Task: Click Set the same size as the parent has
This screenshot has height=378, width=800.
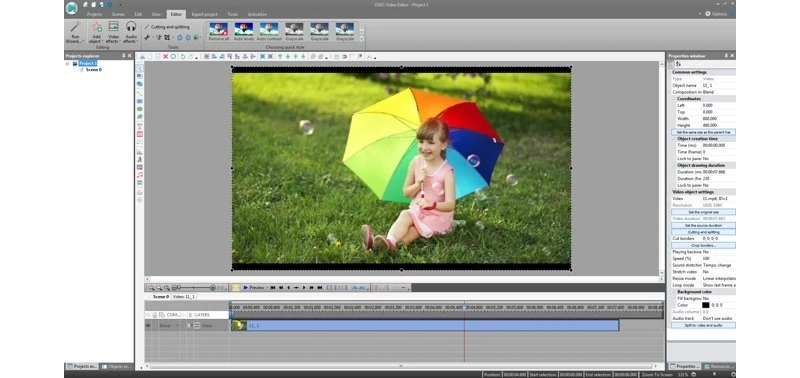Action: pyautogui.click(x=703, y=132)
